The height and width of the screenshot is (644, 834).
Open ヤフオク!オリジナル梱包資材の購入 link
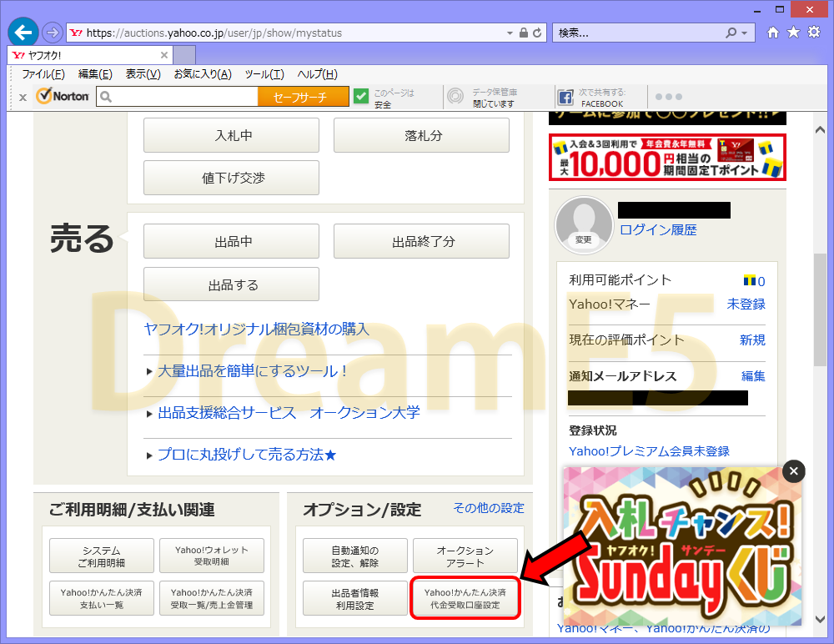click(x=256, y=329)
